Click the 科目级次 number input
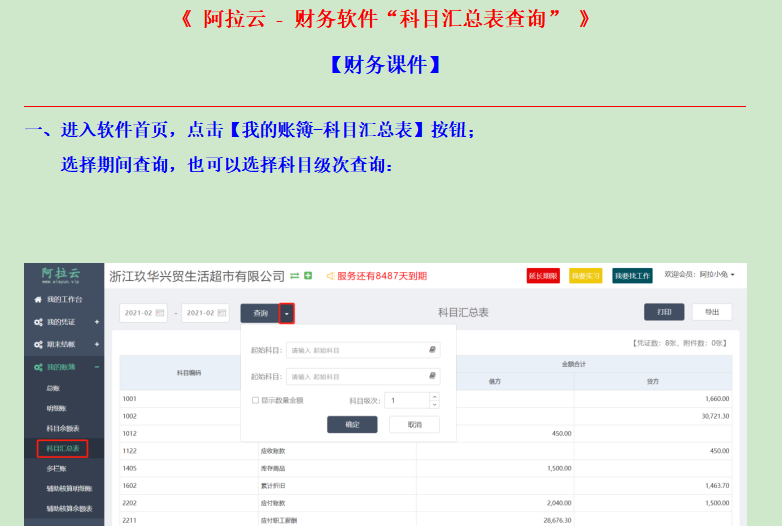 [x=407, y=400]
